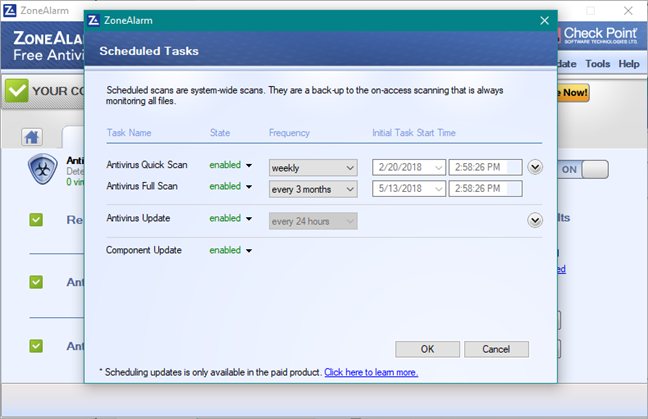Click the Cancel button

pos(496,349)
